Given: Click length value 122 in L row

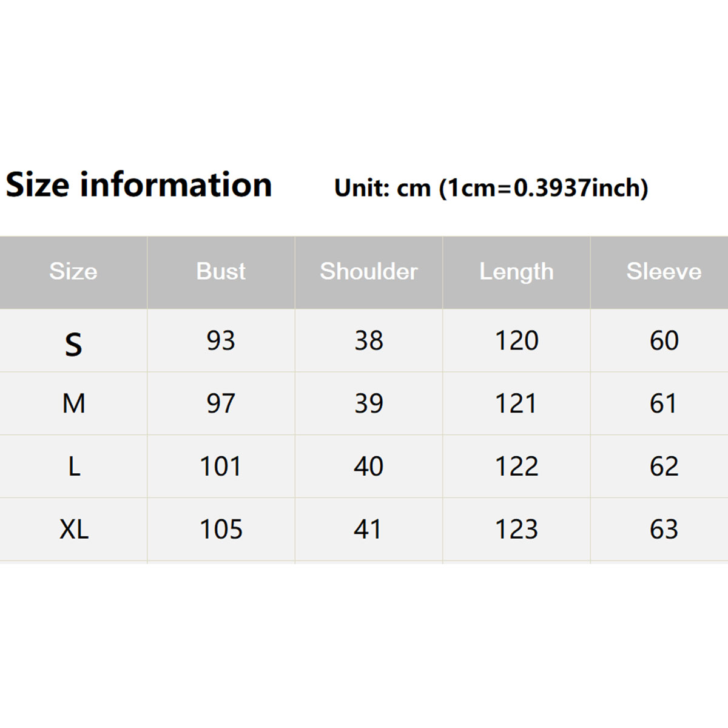Looking at the screenshot, I should 516,467.
